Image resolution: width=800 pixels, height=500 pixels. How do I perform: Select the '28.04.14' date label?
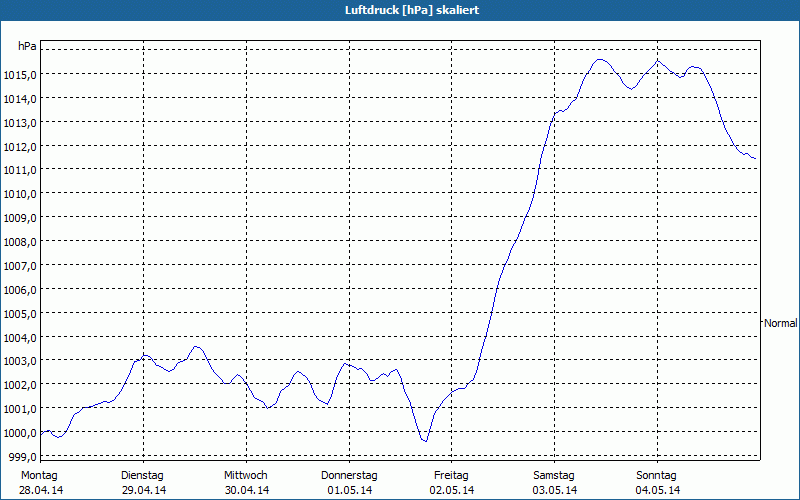coord(41,490)
